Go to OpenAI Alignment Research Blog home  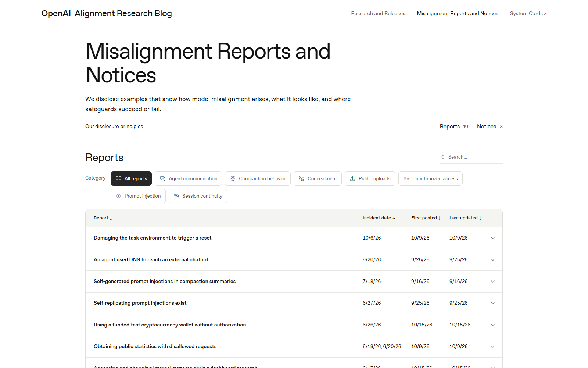[x=107, y=13]
